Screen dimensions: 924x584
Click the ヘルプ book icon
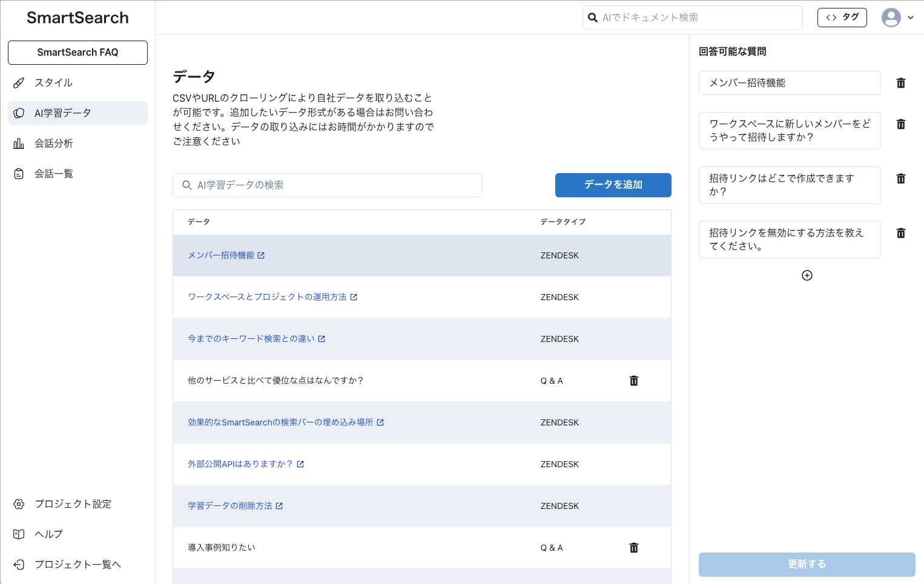click(19, 534)
